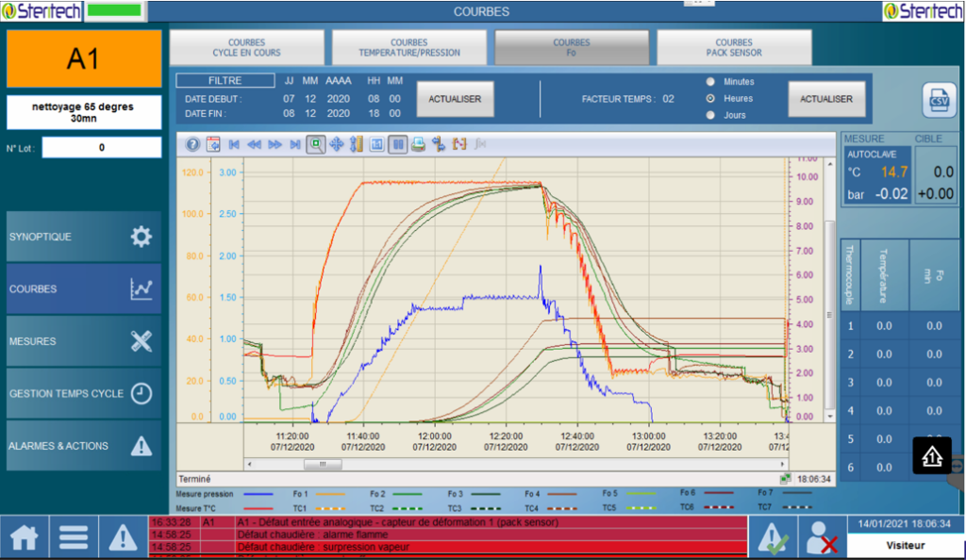Screen dimensions: 966x560
Task: Pause the chart updating
Action: coord(397,144)
